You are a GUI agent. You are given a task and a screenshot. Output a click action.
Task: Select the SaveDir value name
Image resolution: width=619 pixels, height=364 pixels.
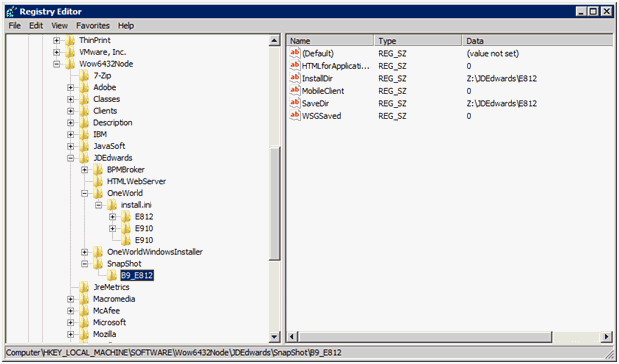pyautogui.click(x=315, y=103)
